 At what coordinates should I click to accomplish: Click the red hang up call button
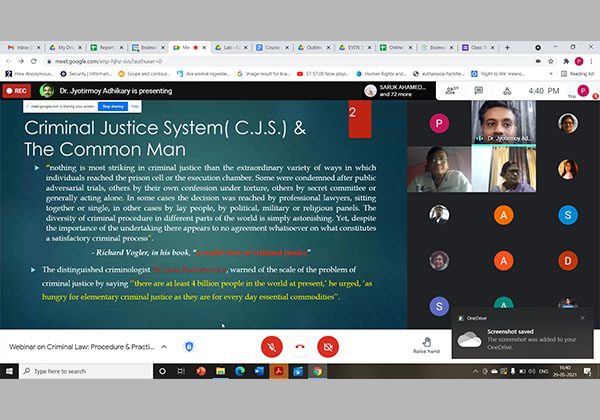click(x=299, y=346)
